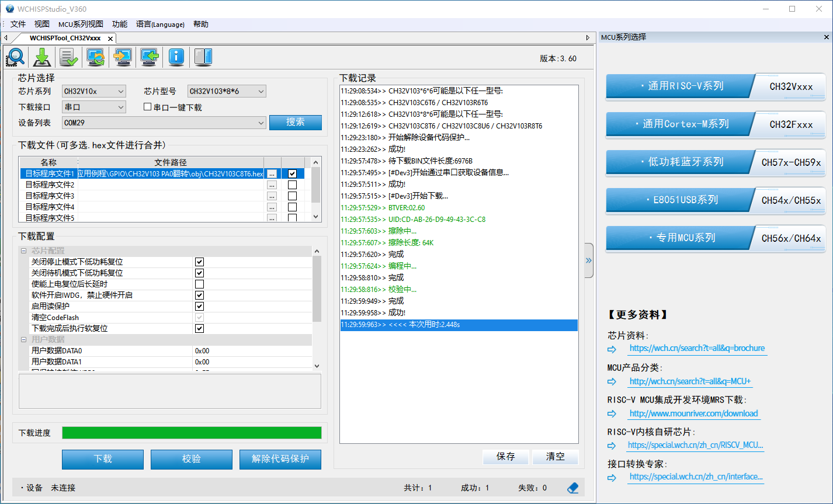The image size is (833, 504).
Task: Open the 功能 menu
Action: (120, 25)
